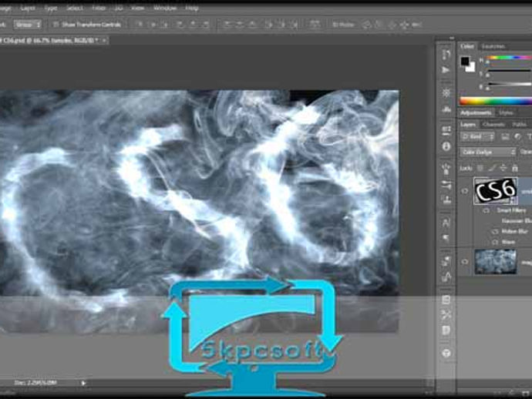Switch to the Swatches tab
Viewport: 532px width, 399px height.
493,46
